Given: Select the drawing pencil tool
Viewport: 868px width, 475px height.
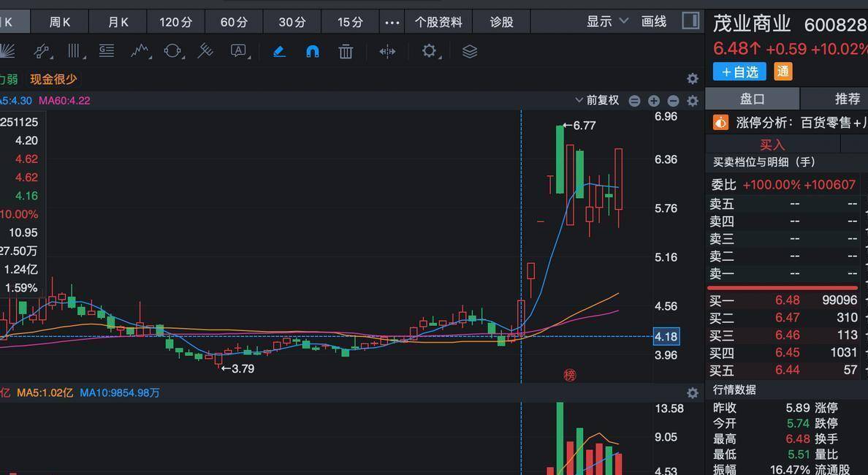Looking at the screenshot, I should click(x=279, y=51).
